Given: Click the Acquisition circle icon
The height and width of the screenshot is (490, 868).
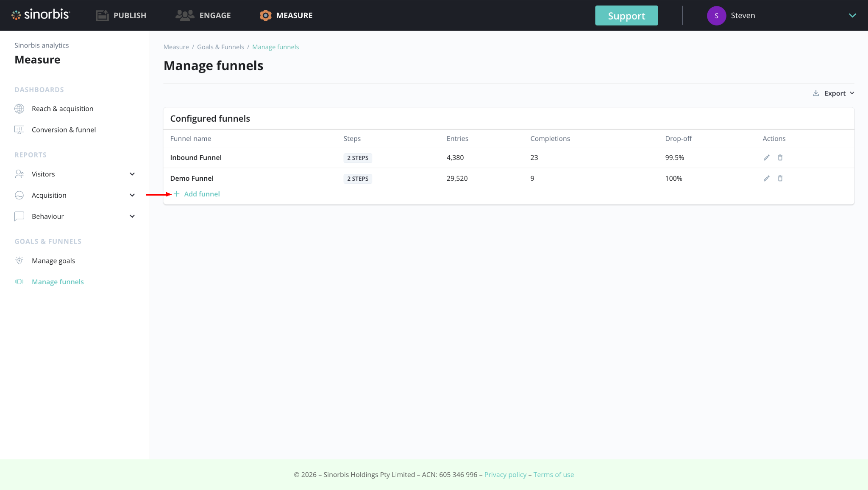Looking at the screenshot, I should point(19,195).
